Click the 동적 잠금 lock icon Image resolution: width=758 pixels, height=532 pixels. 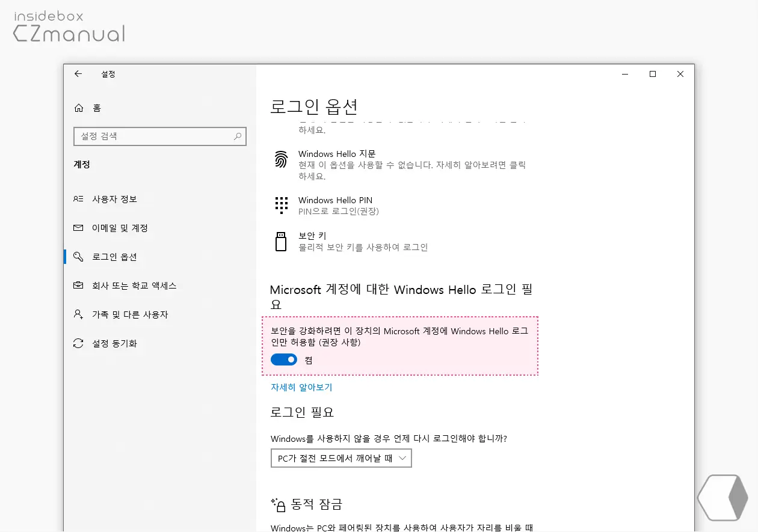[279, 504]
